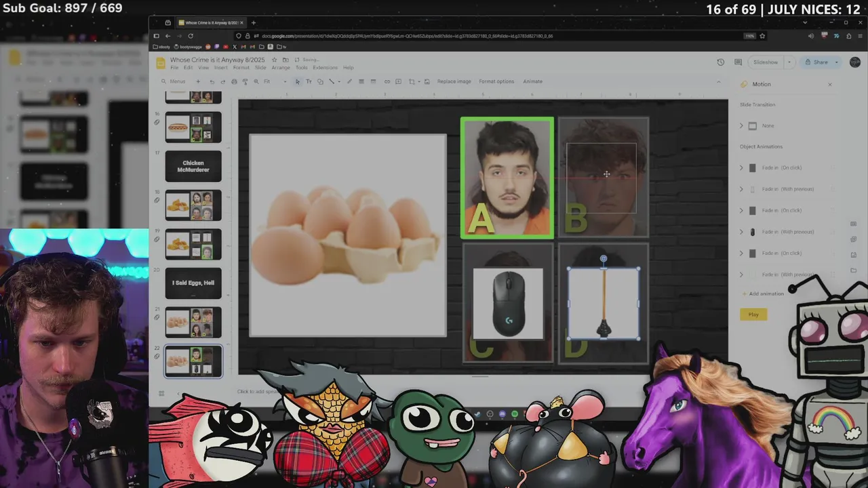Open the Format menu
Viewport: 868px width, 488px height.
click(241, 68)
